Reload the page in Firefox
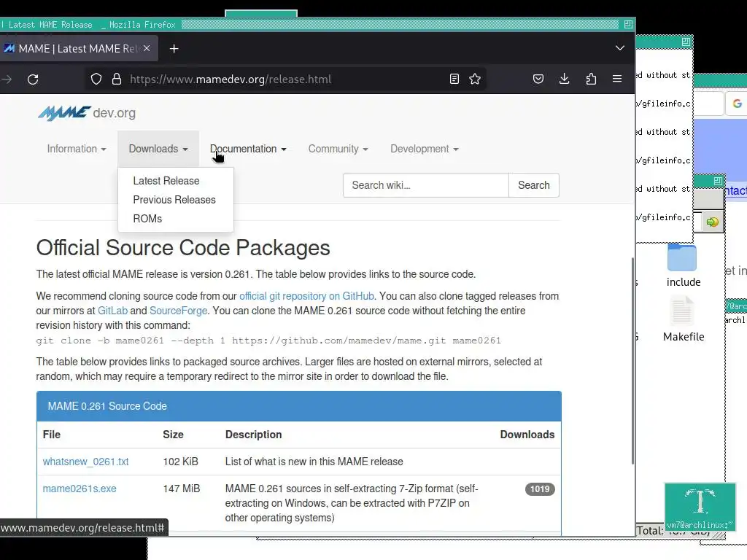Image resolution: width=747 pixels, height=560 pixels. [x=33, y=79]
